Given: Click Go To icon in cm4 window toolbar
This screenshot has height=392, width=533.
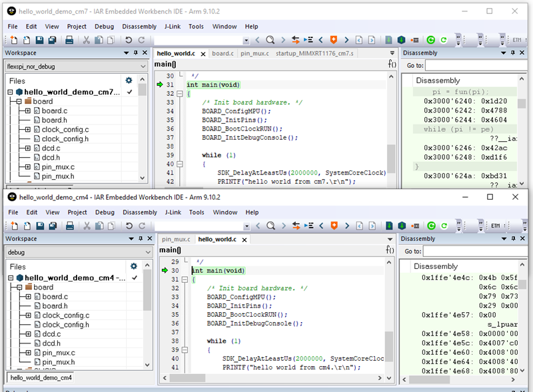Looking at the screenshot, I should click(308, 226).
